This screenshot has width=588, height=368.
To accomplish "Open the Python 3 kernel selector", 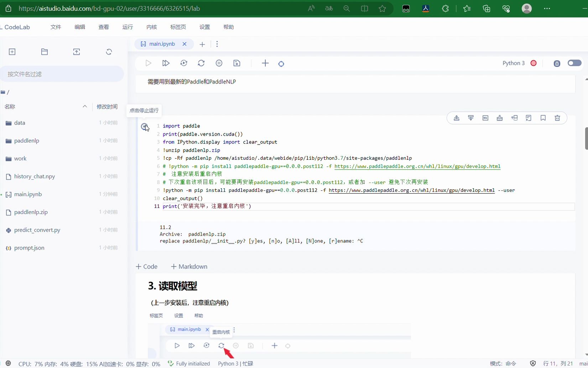I will [514, 63].
